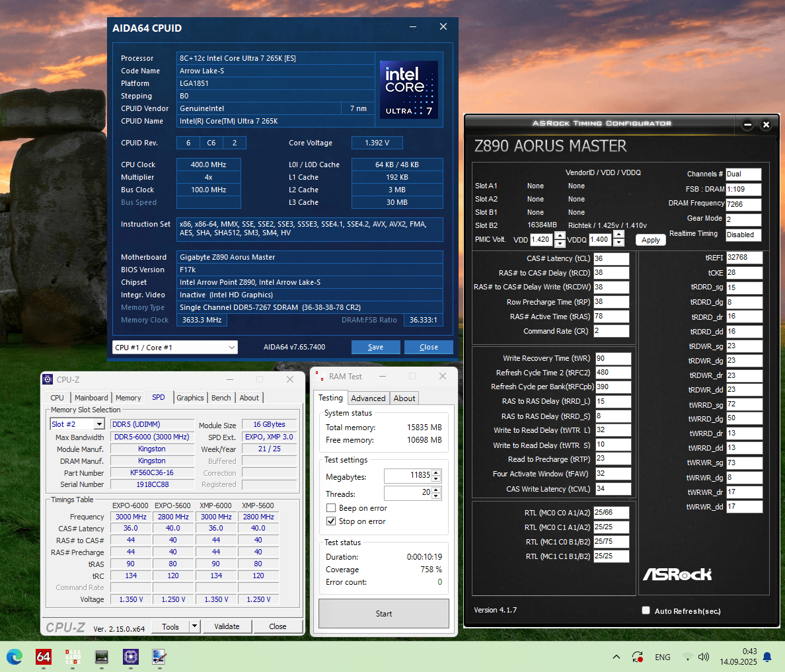This screenshot has width=785, height=672.
Task: Click the CPU-Z window title icon
Action: [x=48, y=379]
